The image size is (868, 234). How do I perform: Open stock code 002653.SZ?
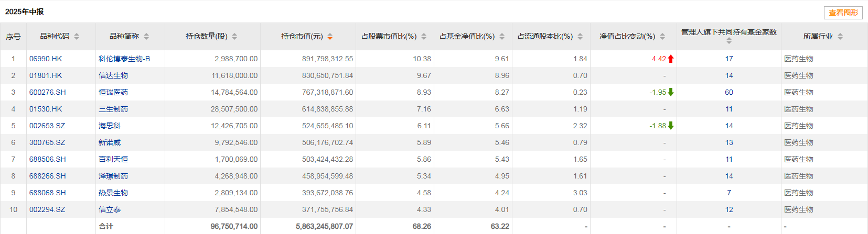point(47,126)
